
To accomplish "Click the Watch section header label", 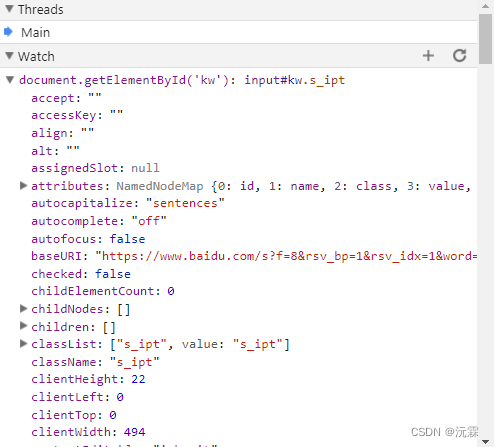I will point(36,56).
